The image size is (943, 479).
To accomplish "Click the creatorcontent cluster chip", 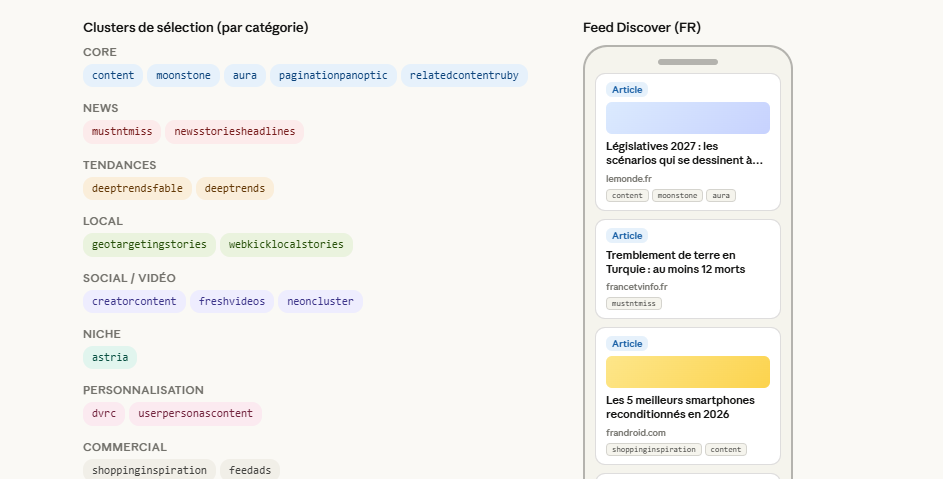I will [134, 301].
